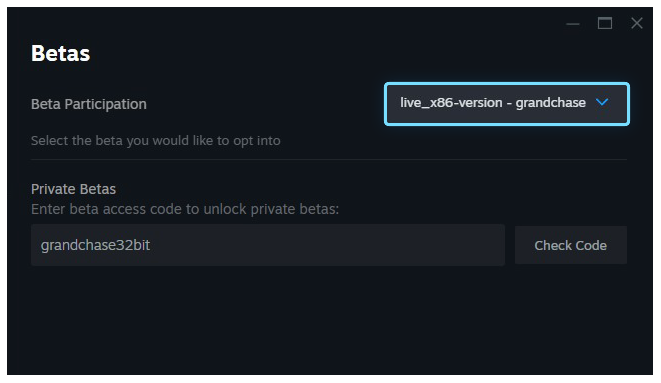Click the word grandchase in dropdown

click(551, 103)
